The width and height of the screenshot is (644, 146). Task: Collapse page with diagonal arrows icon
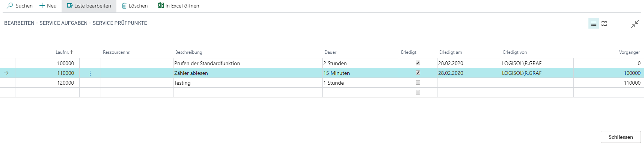[635, 24]
